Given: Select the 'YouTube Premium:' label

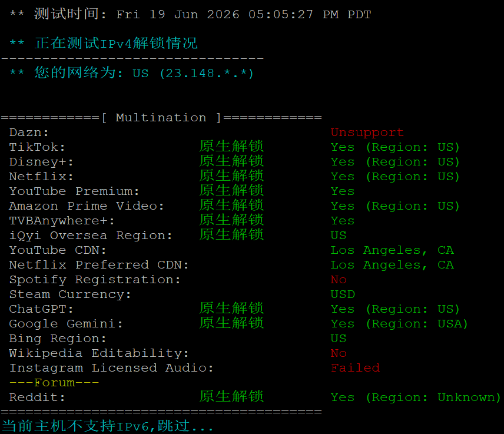Looking at the screenshot, I should (74, 191).
